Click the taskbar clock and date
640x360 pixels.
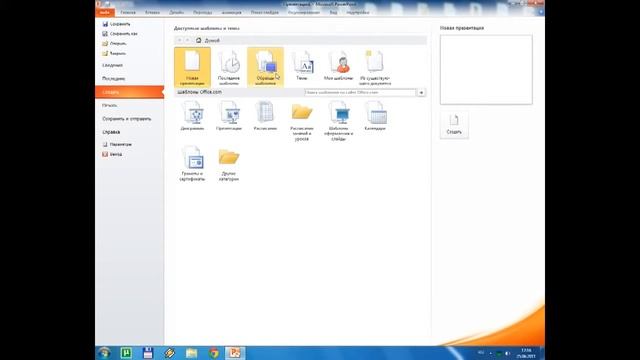526,353
